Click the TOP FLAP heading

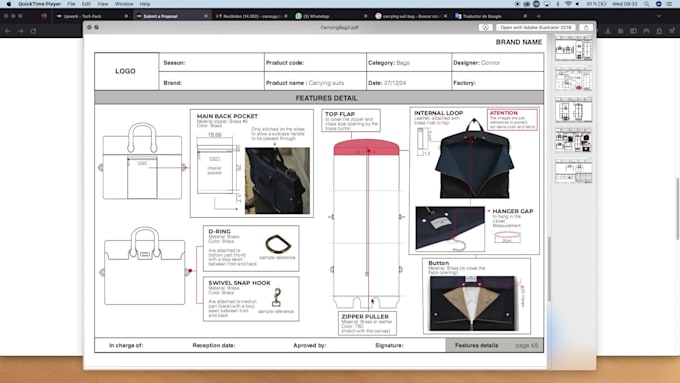[340, 114]
